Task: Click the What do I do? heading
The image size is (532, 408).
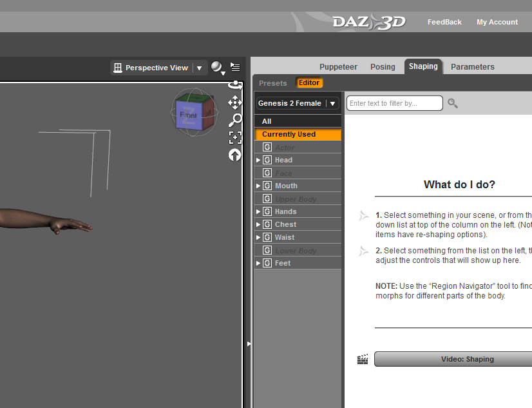Action: (x=459, y=184)
